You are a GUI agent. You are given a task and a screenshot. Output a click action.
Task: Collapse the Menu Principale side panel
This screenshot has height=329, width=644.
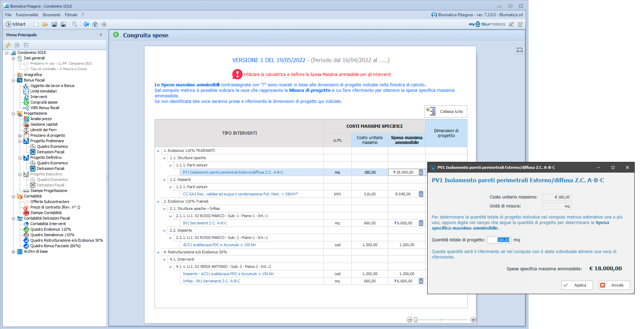tap(101, 35)
